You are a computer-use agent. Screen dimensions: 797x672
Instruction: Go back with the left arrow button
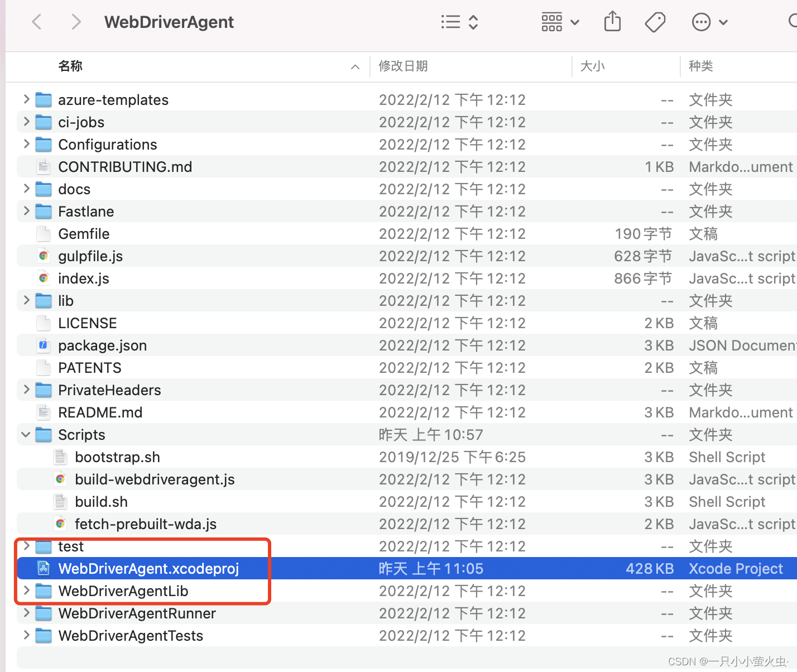(37, 22)
